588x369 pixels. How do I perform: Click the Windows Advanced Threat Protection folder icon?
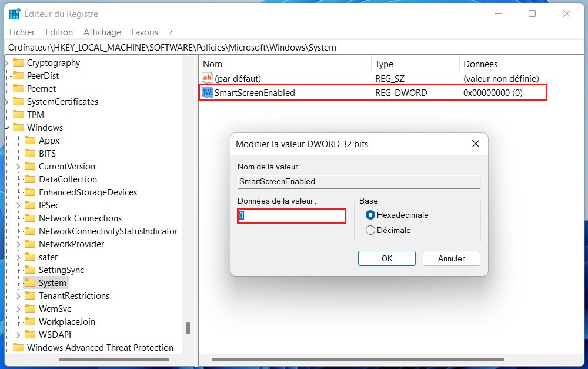pyautogui.click(x=18, y=348)
